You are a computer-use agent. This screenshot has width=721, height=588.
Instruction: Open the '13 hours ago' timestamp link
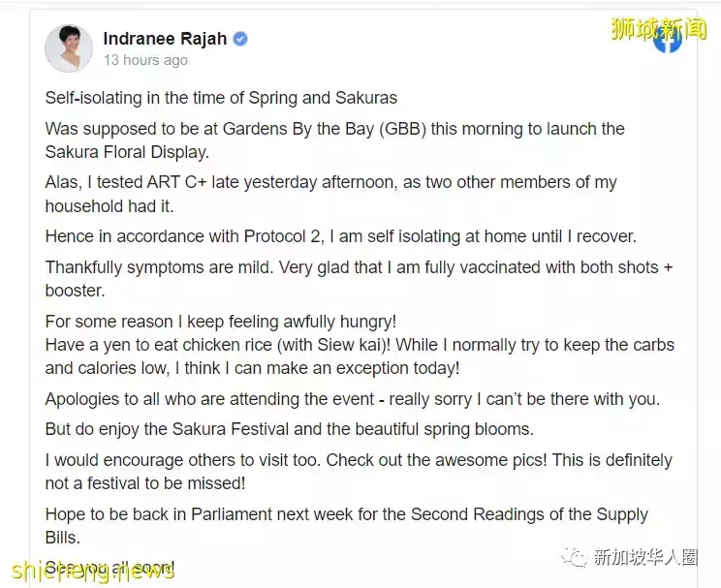coord(145,60)
